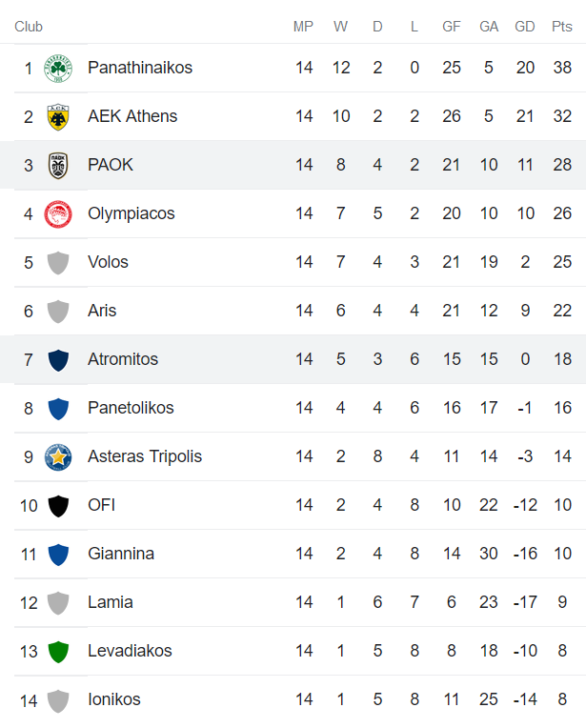Open the Aris team link

point(102,311)
